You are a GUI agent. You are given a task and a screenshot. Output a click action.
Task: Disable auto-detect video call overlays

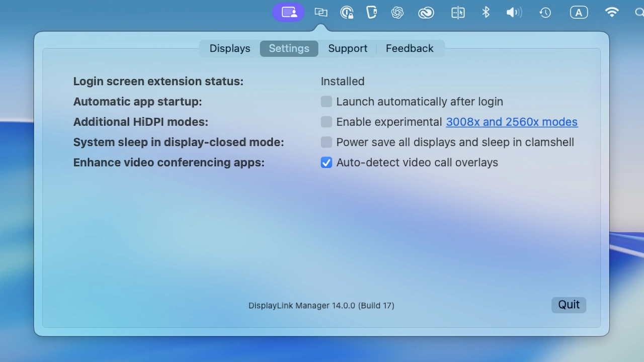[326, 162]
